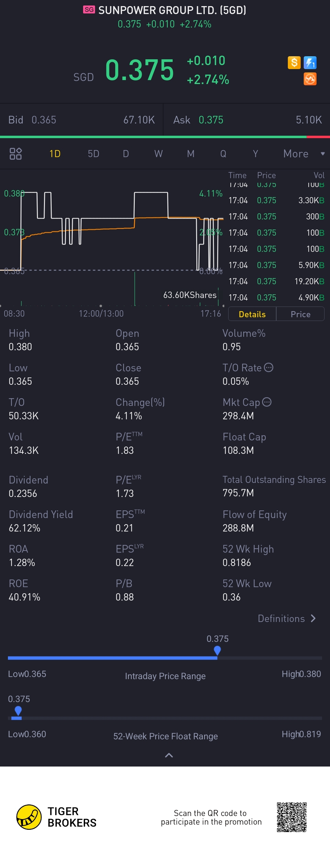Screen dimensions: 330x868
Task: Switch trade list to Details view
Action: 252,314
